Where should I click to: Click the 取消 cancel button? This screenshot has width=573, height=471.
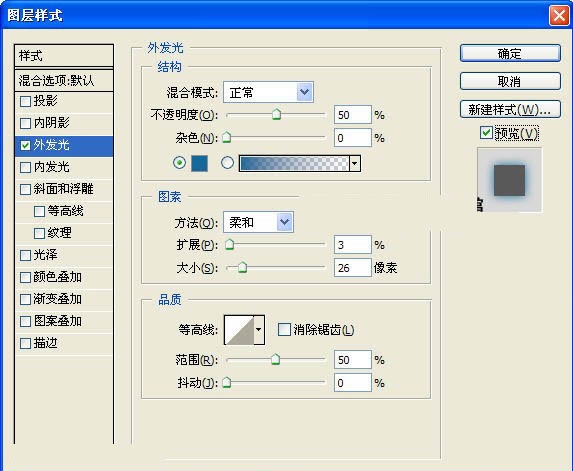pos(510,81)
